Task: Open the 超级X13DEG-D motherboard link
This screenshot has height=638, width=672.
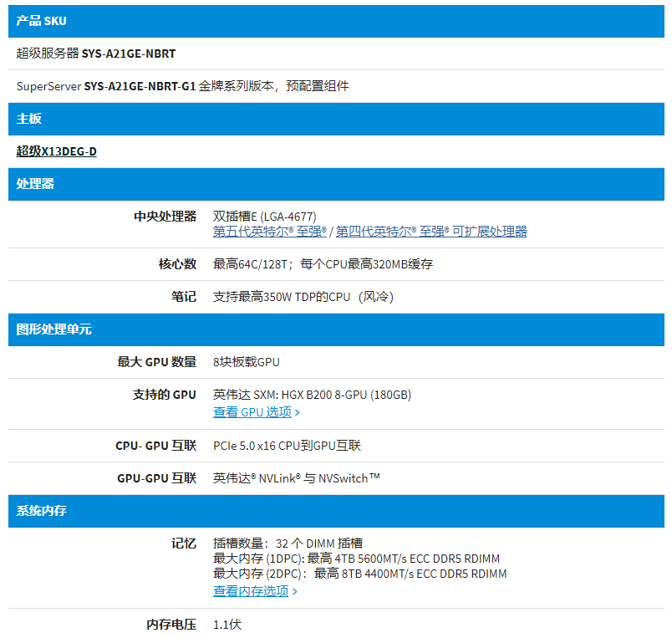Action: [56, 151]
